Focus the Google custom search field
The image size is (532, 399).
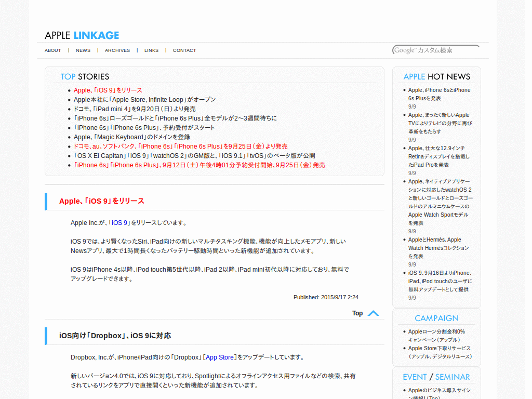pos(436,50)
